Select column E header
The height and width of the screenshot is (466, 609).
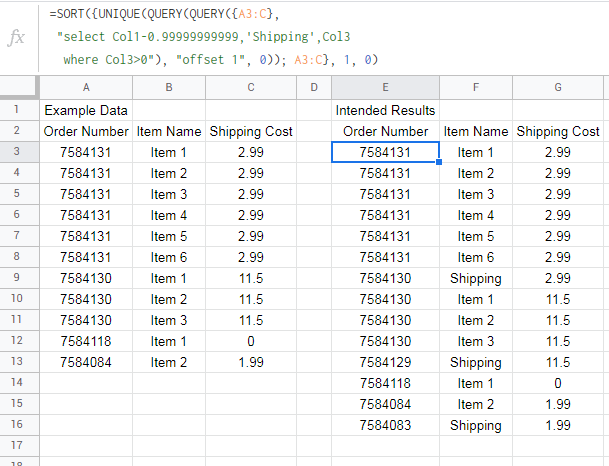385,87
